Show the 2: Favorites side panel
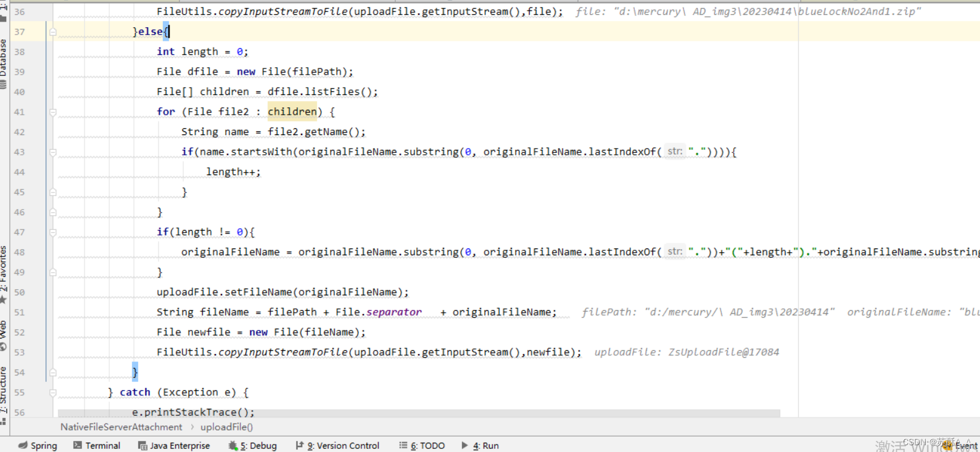 point(4,274)
